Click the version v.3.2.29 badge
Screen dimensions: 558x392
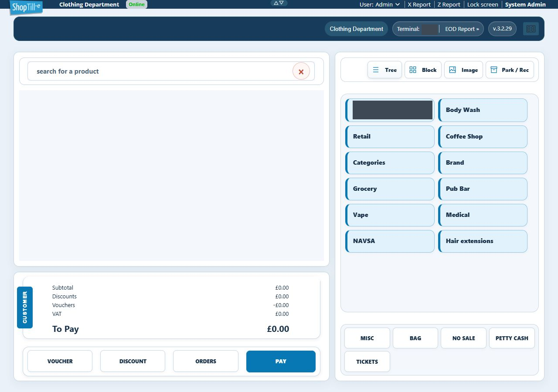pyautogui.click(x=503, y=29)
